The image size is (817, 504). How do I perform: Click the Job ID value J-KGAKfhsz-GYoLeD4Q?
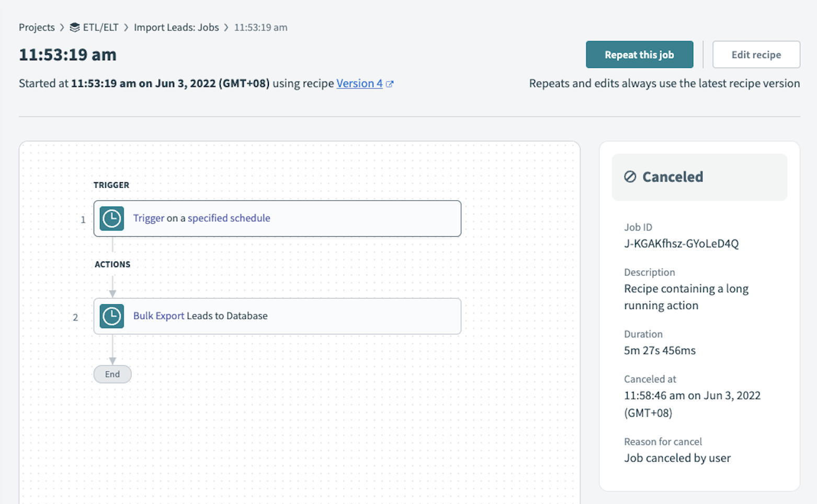[681, 244]
